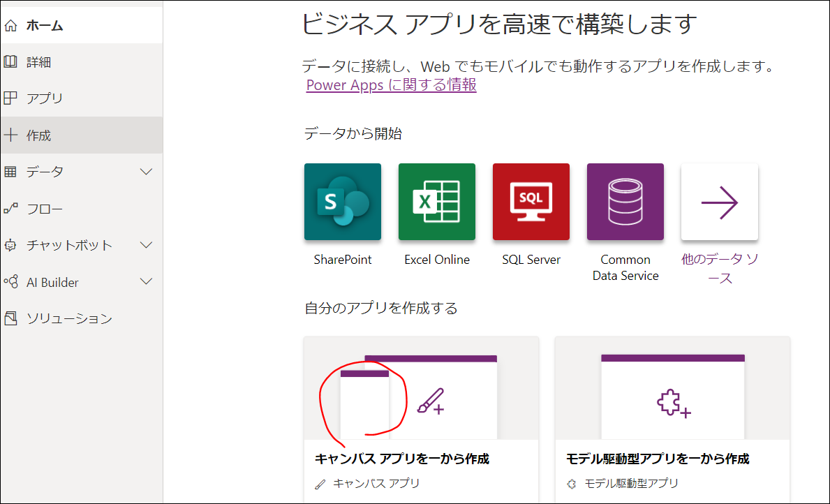The image size is (830, 504).
Task: Click the データから開始 heading
Action: point(353,133)
